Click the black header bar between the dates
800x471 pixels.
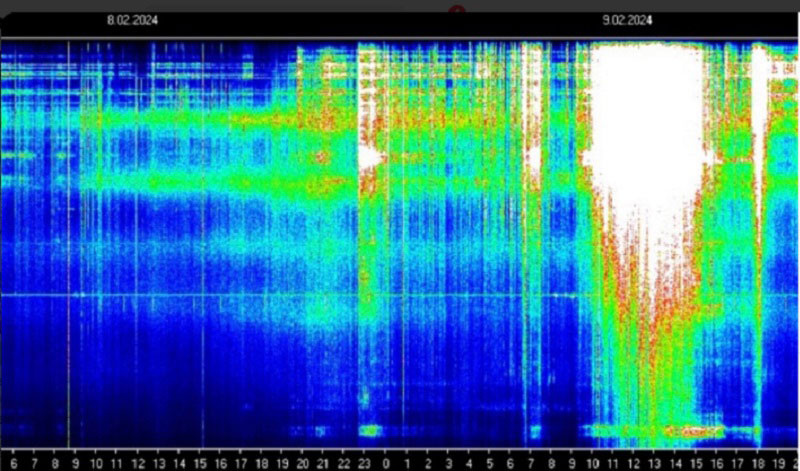pos(380,20)
